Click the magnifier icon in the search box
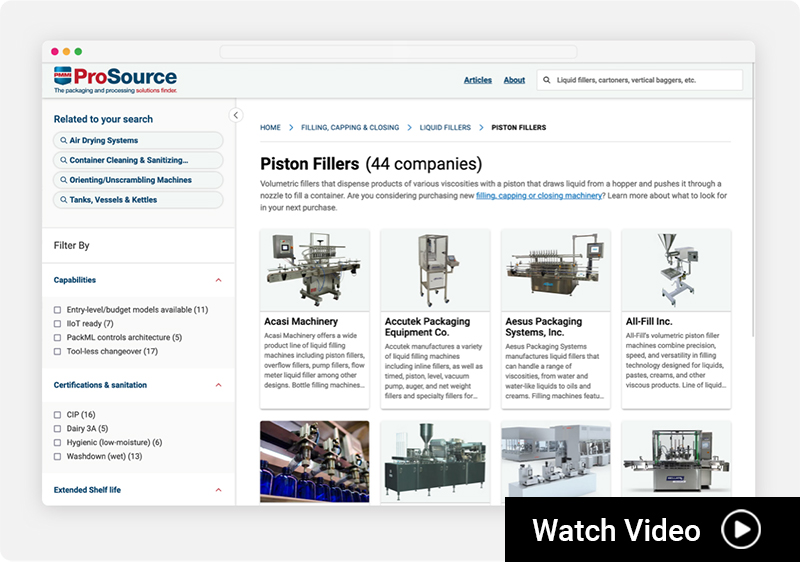 tap(546, 80)
